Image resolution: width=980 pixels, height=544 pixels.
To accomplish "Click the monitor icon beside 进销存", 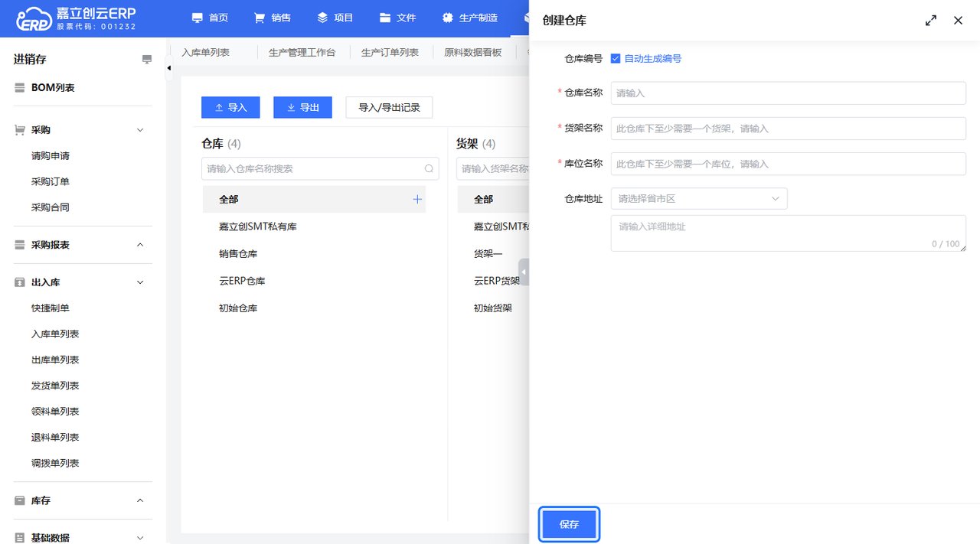I will (x=147, y=60).
